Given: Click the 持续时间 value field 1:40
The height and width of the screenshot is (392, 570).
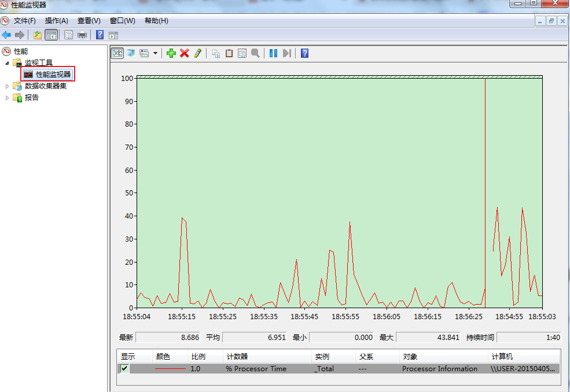Looking at the screenshot, I should [x=529, y=337].
